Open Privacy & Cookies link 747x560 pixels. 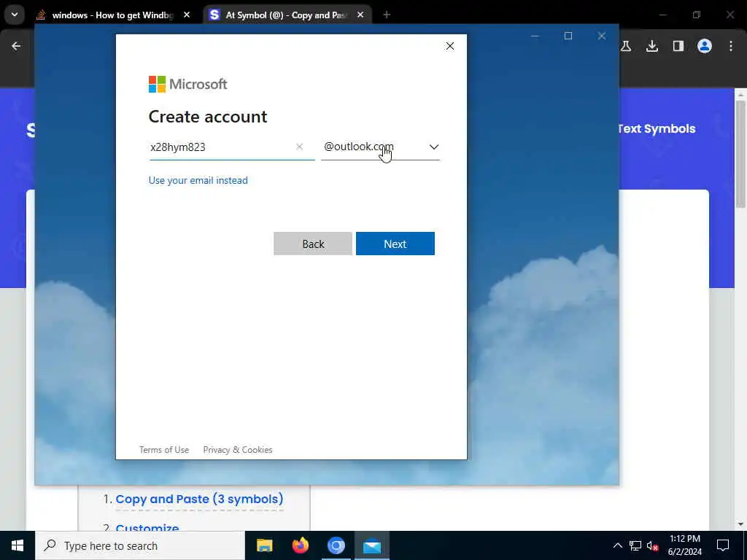[238, 449]
